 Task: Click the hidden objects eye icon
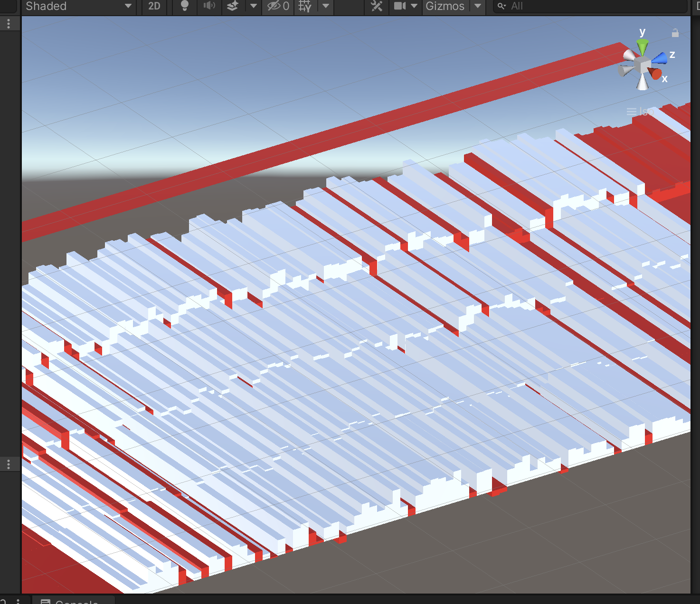coord(278,6)
